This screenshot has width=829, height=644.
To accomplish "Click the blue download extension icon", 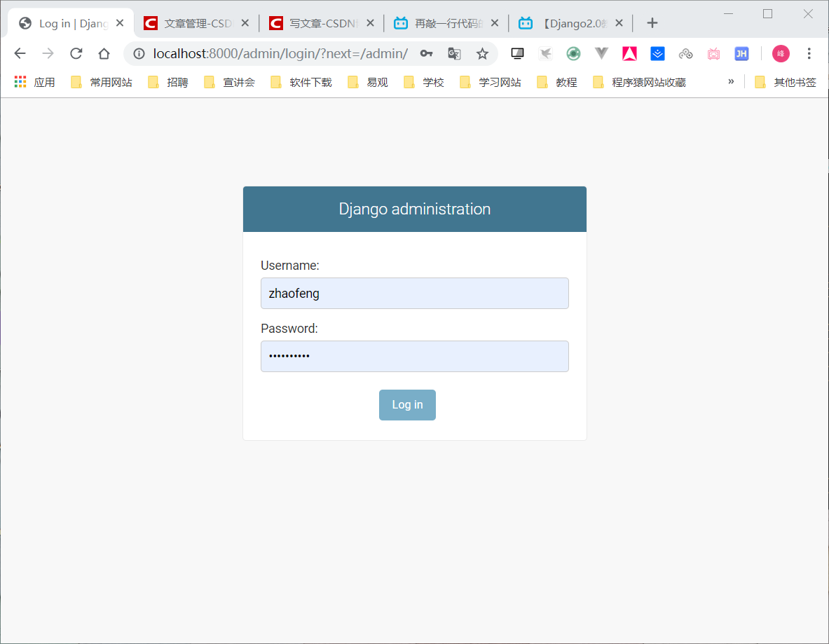I will coord(658,53).
